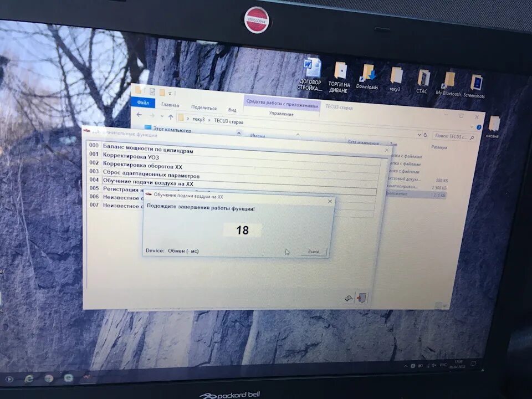Viewport: 532px width, 399px height.
Task: Switch to the Поделиться ribbon tab
Action: pyautogui.click(x=203, y=107)
